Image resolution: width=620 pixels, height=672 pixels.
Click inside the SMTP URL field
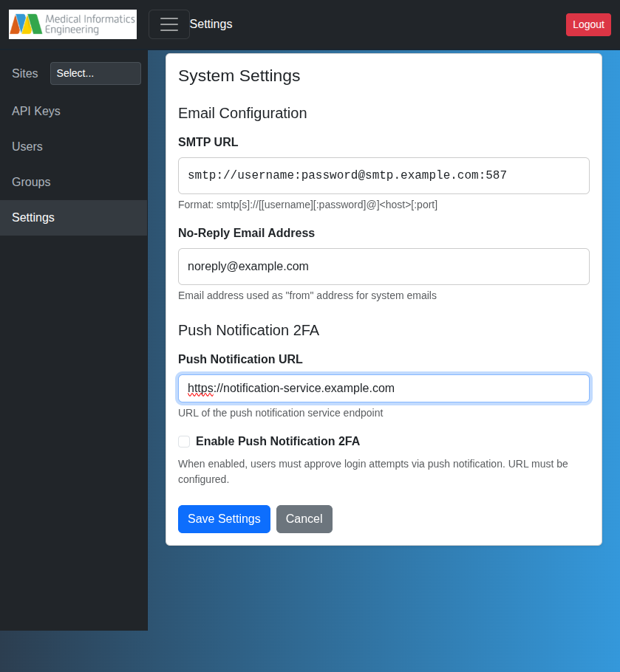click(384, 175)
